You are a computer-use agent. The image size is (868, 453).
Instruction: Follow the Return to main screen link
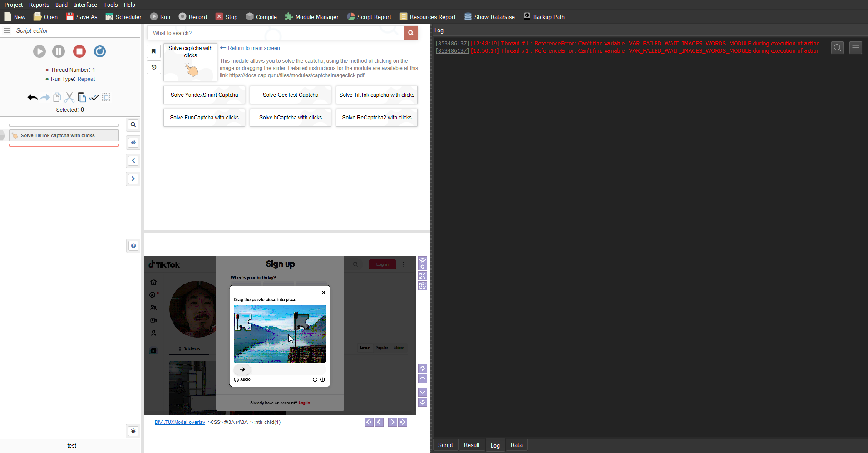point(250,48)
